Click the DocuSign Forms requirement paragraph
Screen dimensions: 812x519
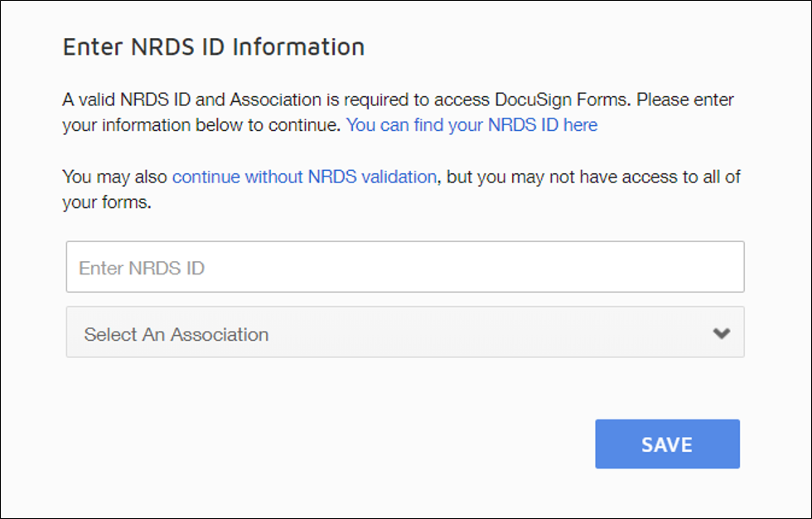[x=398, y=112]
